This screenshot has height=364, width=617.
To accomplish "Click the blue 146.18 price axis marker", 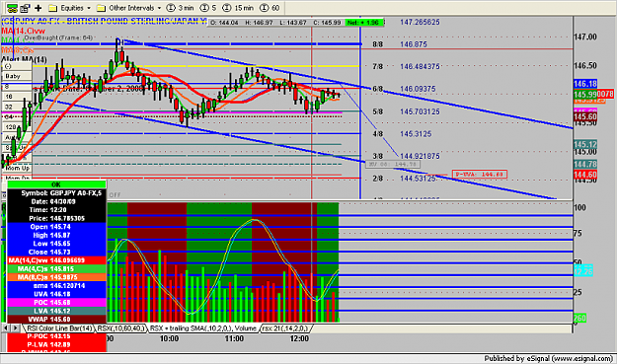I will pyautogui.click(x=585, y=83).
